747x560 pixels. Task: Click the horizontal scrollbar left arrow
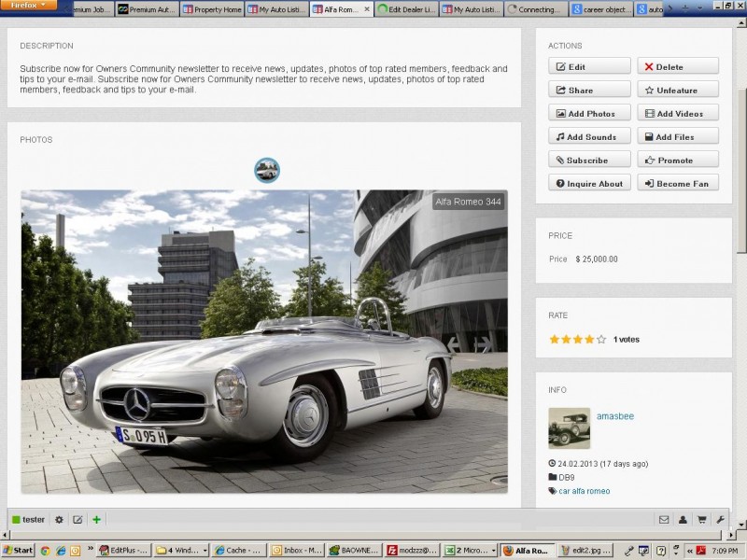(4, 535)
